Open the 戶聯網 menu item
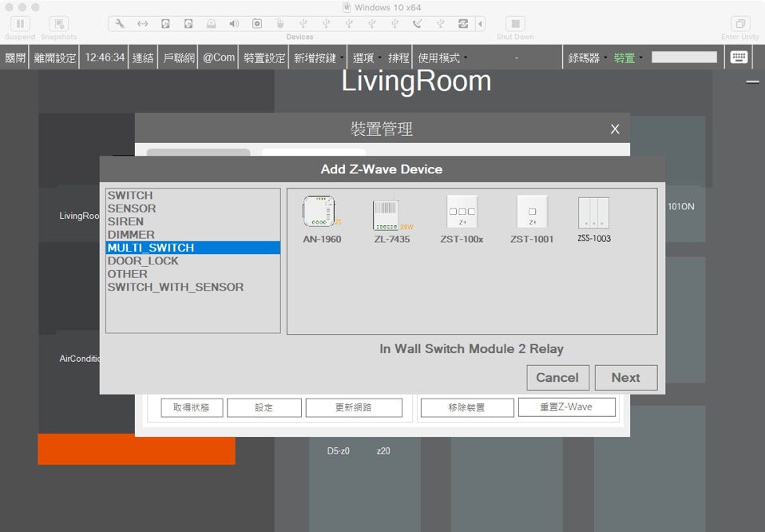This screenshot has width=765, height=532. pos(179,58)
